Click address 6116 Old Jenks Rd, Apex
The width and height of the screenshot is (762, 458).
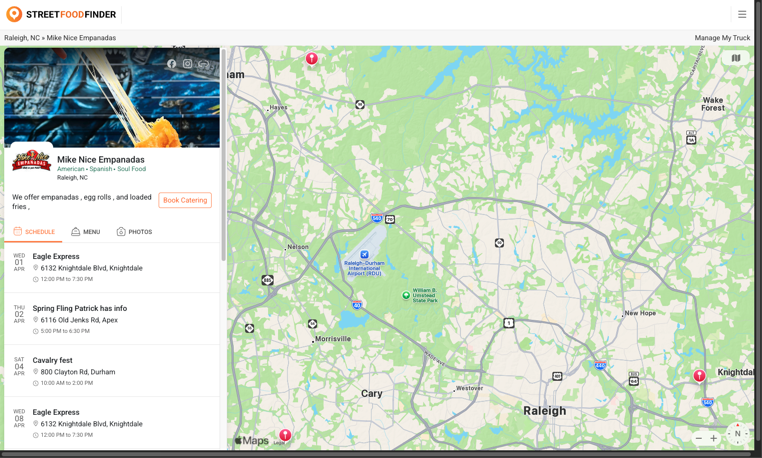pyautogui.click(x=79, y=320)
